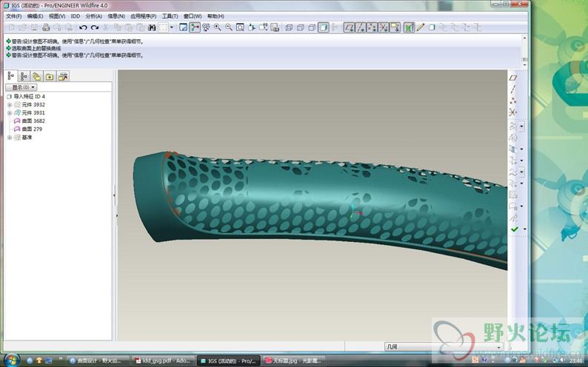Open the 编辑(E) menu
This screenshot has height=367, width=588.
[x=35, y=16]
